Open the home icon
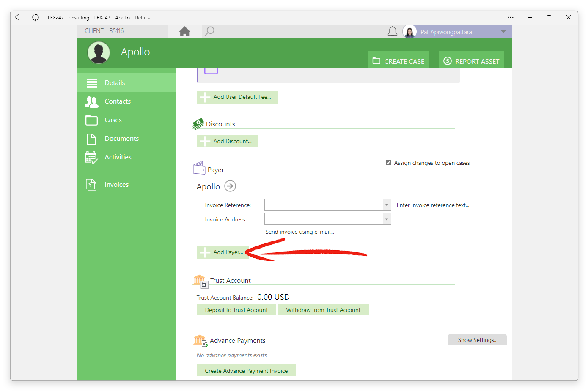Image resolution: width=588 pixels, height=391 pixels. click(184, 31)
